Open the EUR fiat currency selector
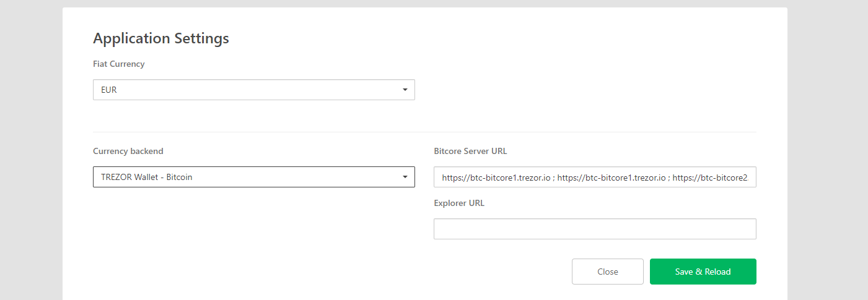 [x=254, y=90]
